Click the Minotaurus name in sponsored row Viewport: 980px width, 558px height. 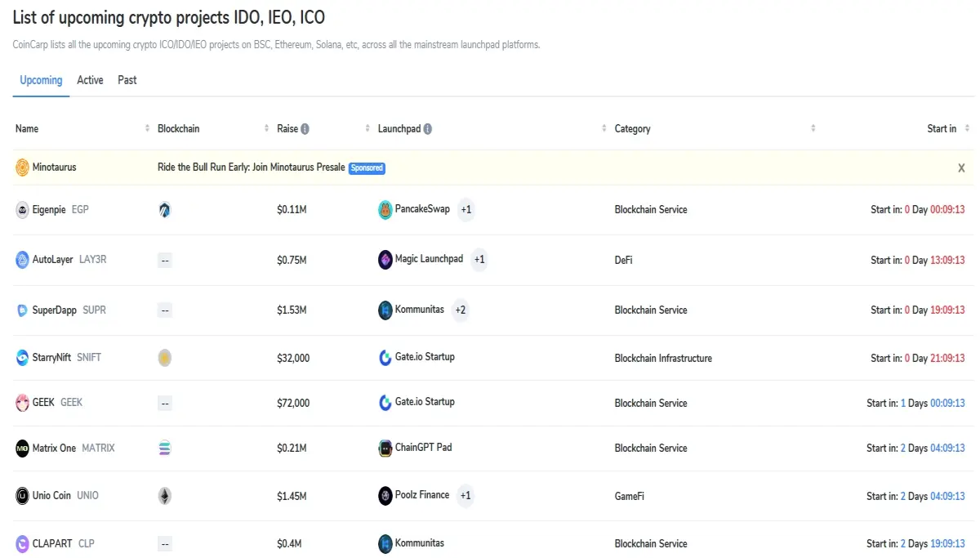[x=54, y=167]
